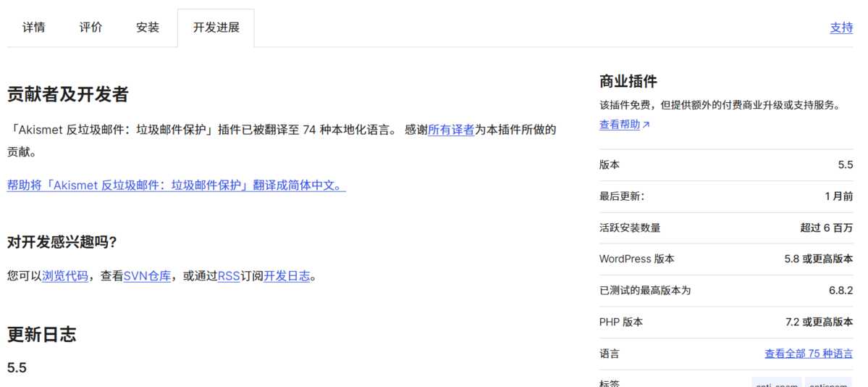Open the 支持 link at top right
This screenshot has height=387, width=868.
click(841, 28)
